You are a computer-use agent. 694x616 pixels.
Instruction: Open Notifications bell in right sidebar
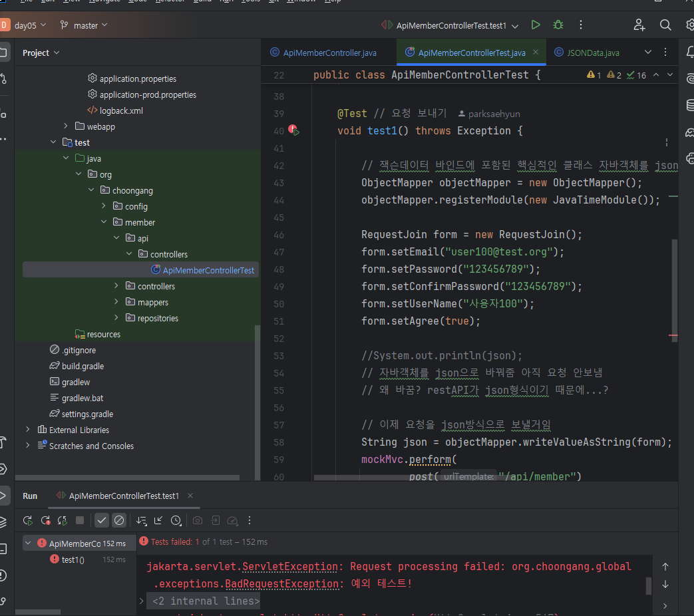[690, 52]
